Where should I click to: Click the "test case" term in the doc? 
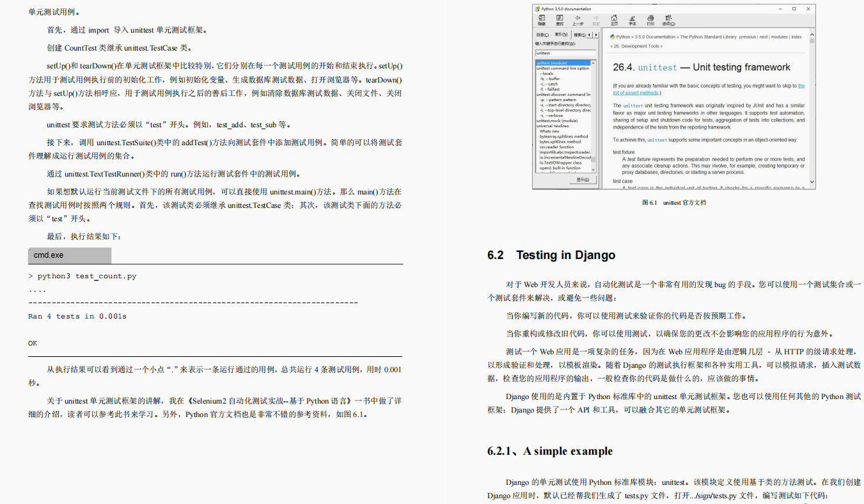[622, 181]
